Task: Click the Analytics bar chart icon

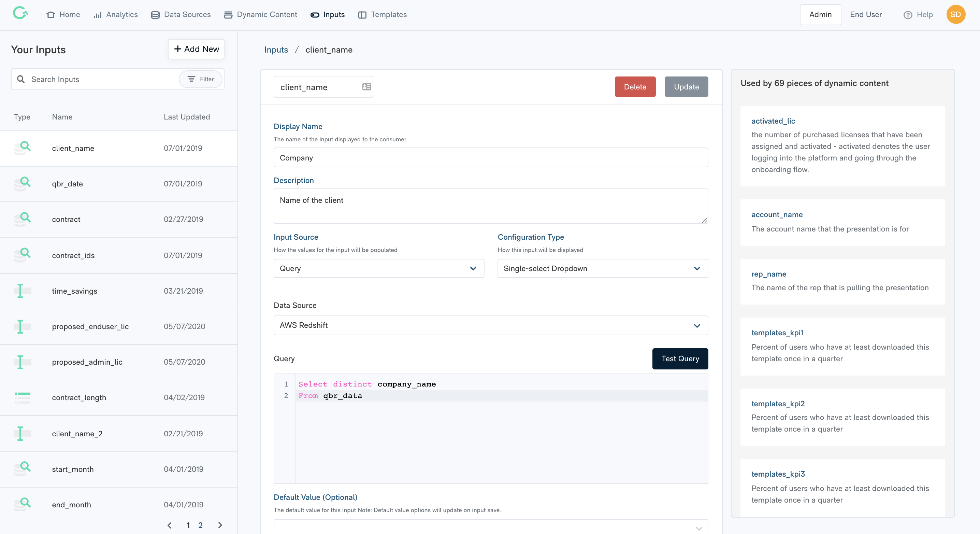Action: (x=98, y=15)
